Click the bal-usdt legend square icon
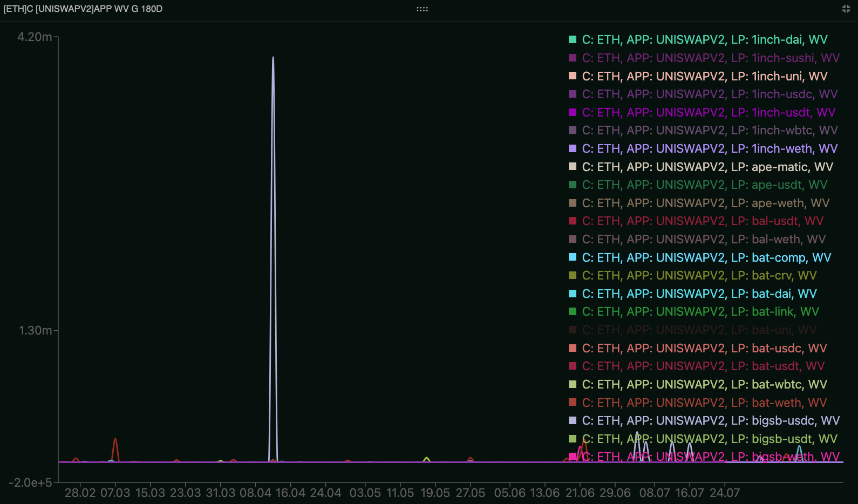 [x=573, y=221]
